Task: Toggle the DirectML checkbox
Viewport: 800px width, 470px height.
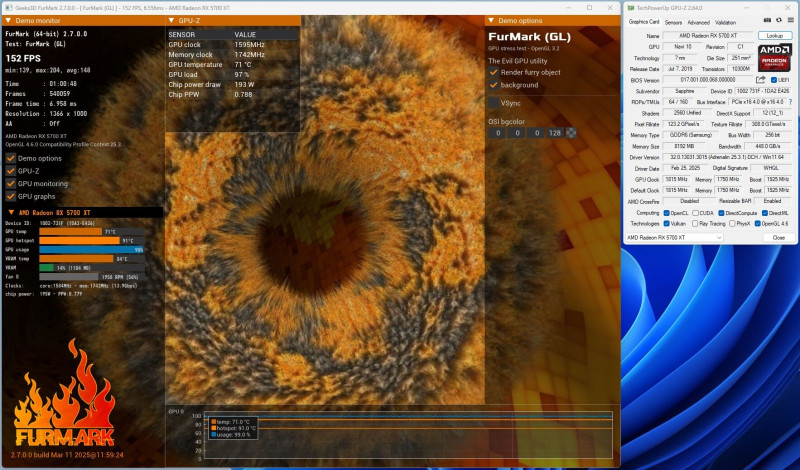Action: (765, 213)
